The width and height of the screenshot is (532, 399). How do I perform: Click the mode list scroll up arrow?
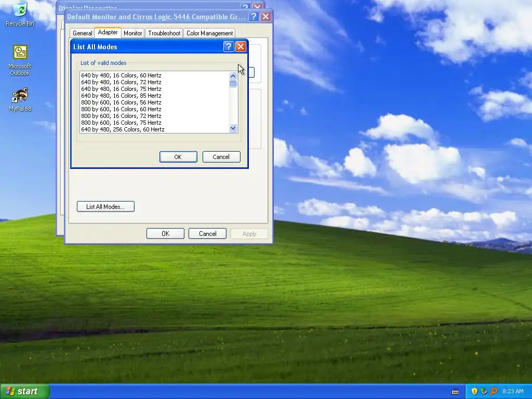[x=233, y=76]
